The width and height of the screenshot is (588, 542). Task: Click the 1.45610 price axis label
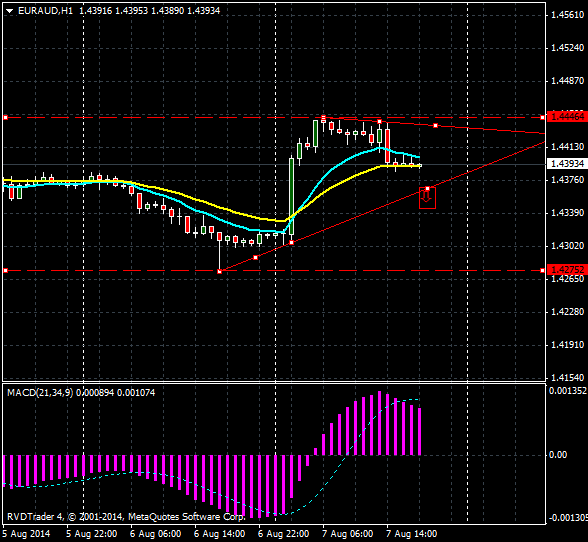pyautogui.click(x=567, y=15)
